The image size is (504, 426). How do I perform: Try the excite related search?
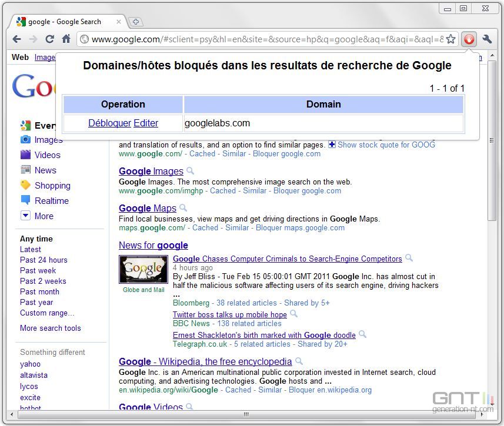(x=30, y=397)
